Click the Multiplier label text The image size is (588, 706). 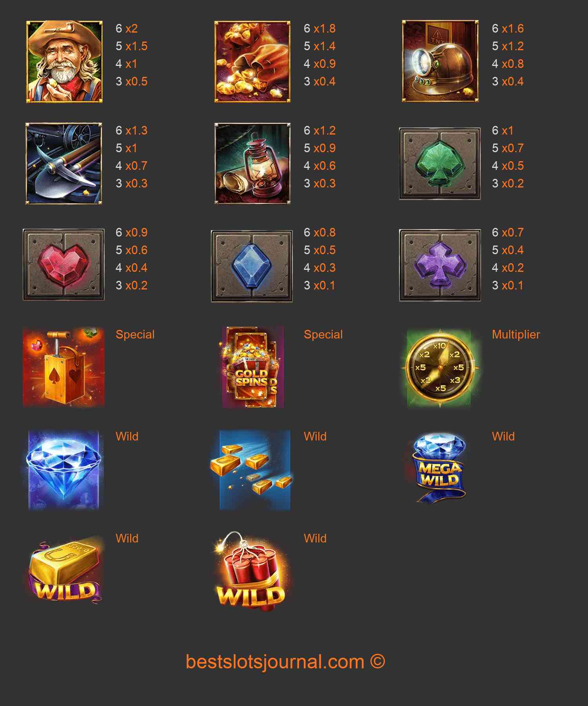(x=516, y=335)
